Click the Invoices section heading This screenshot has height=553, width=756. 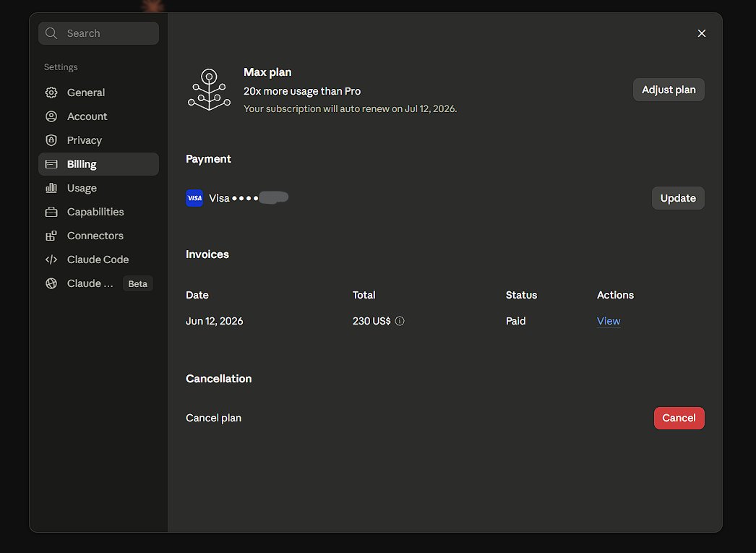coord(207,254)
